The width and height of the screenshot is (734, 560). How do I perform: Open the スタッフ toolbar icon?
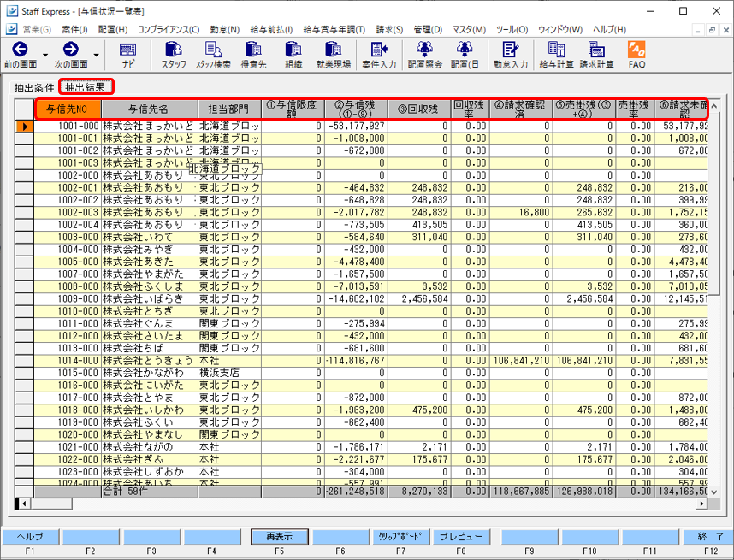click(x=174, y=49)
